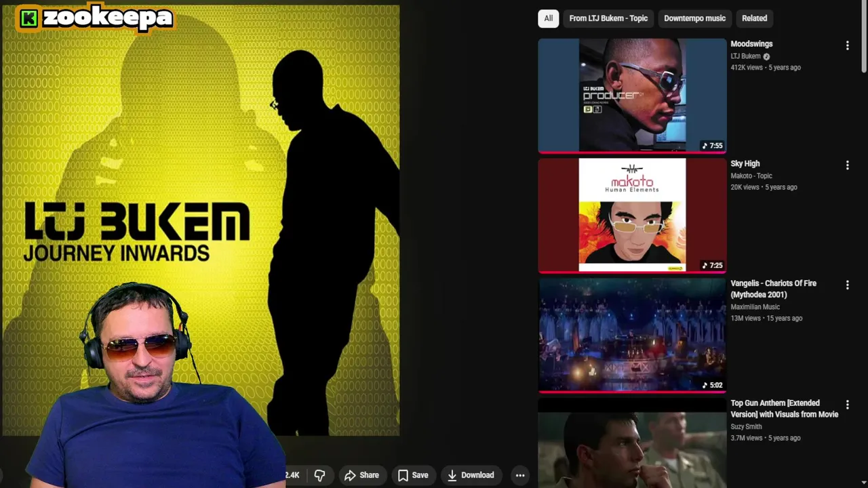Click the 2.4K like count

pos(292,475)
